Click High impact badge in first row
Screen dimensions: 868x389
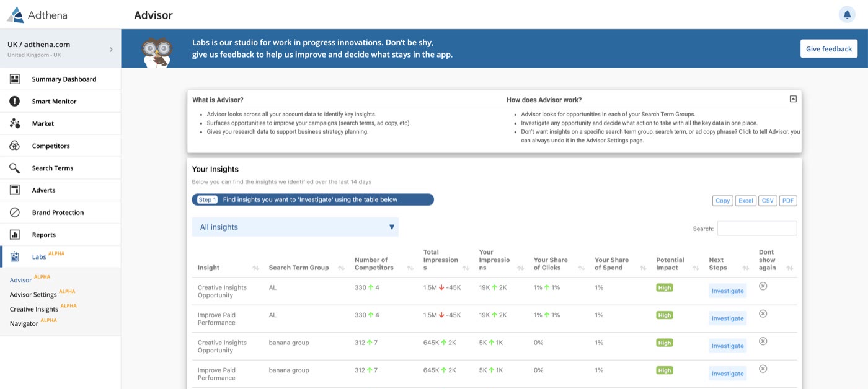(x=665, y=287)
